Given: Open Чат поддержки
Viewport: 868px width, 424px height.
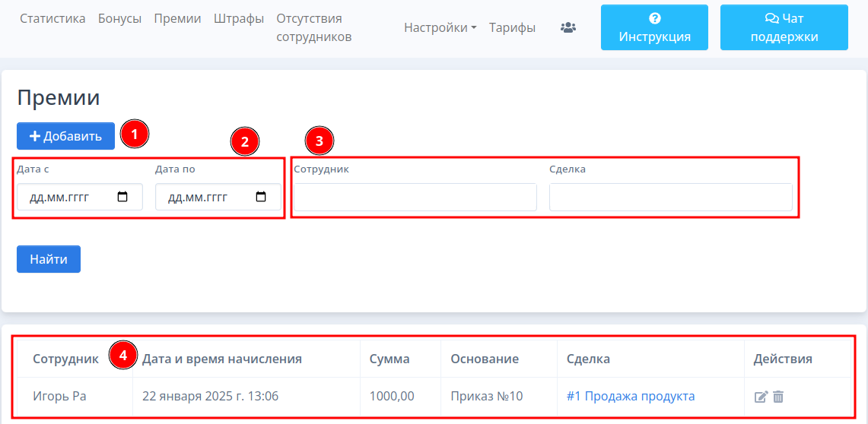Looking at the screenshot, I should pos(784,27).
